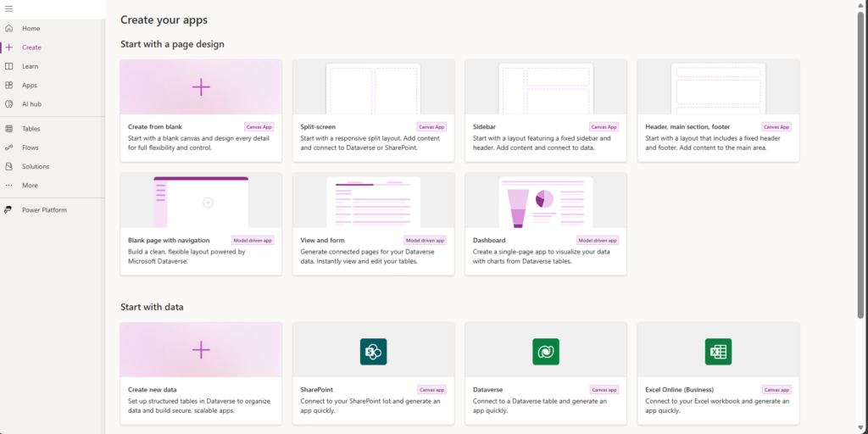868x434 pixels.
Task: Open the Tables grid icon
Action: [x=8, y=129]
